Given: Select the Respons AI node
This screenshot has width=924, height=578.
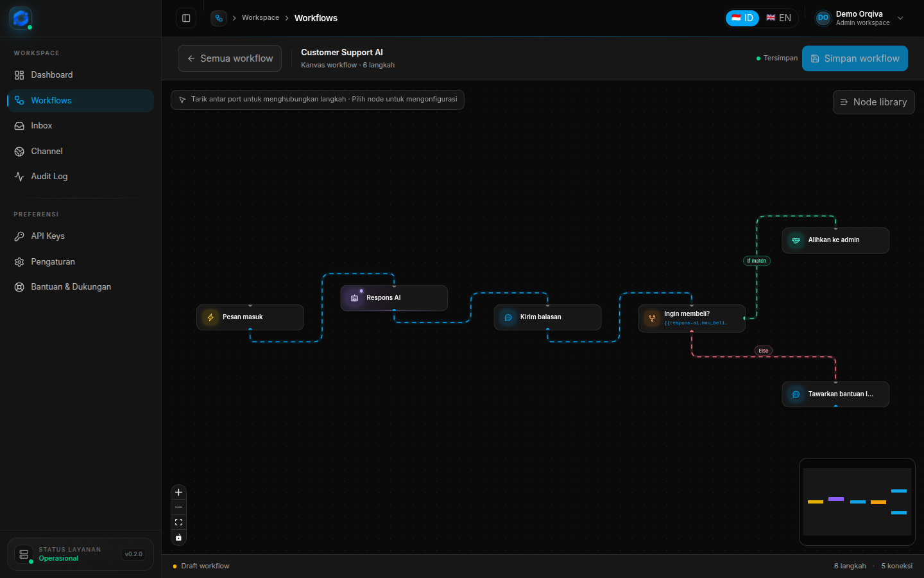Looking at the screenshot, I should [x=394, y=298].
